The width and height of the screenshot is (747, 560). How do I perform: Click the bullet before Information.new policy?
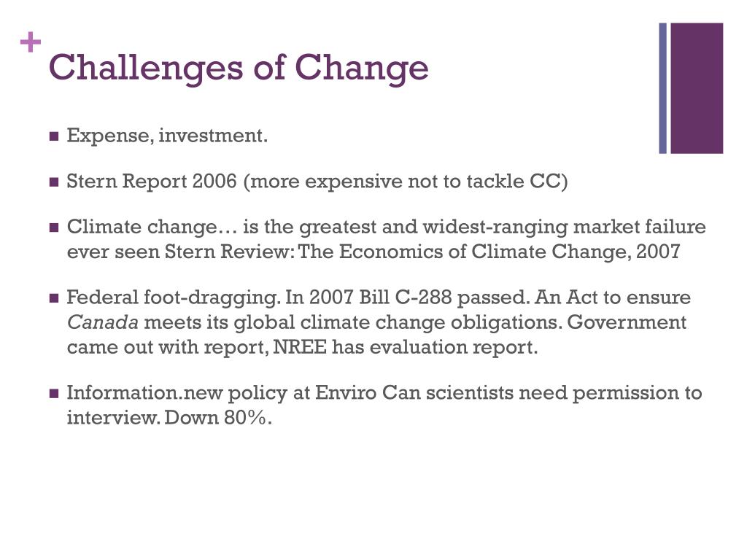pyautogui.click(x=54, y=394)
